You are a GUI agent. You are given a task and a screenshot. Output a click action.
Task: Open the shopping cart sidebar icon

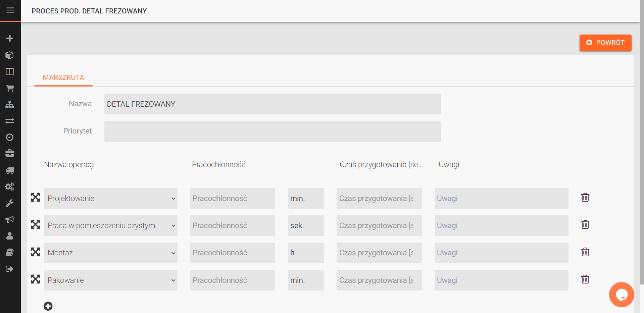point(10,88)
